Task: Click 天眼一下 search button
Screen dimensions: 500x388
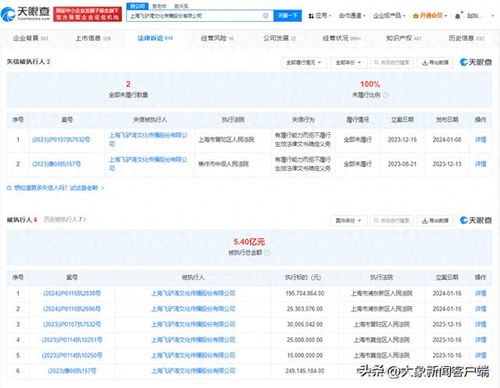Action: point(288,16)
